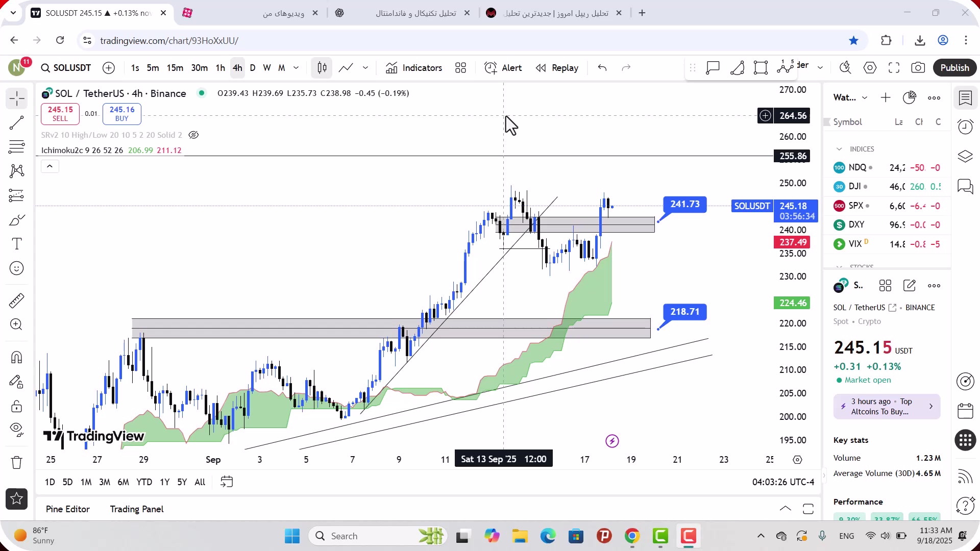980x551 pixels.
Task: Open the Trading Panel tab
Action: pyautogui.click(x=137, y=509)
